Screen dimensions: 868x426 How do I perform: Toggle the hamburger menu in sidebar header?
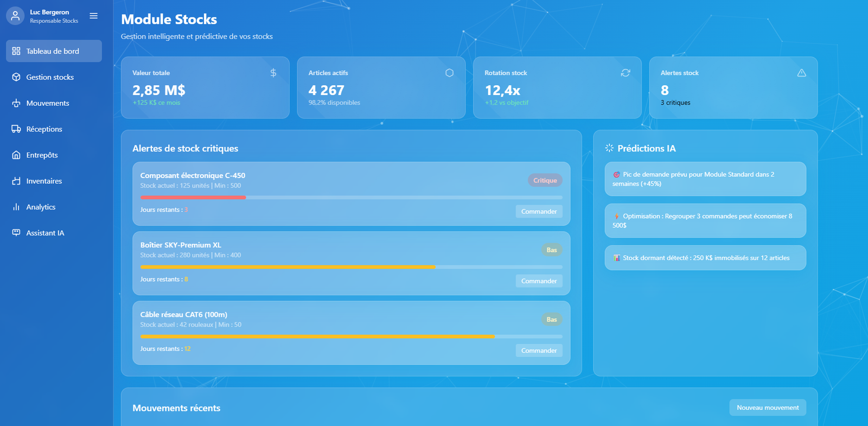(x=93, y=16)
